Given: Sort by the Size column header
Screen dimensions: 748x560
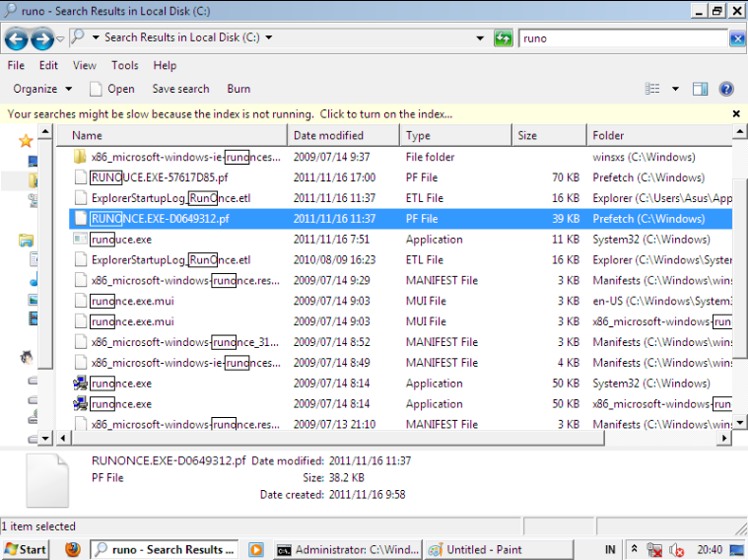Looking at the screenshot, I should click(x=549, y=136).
